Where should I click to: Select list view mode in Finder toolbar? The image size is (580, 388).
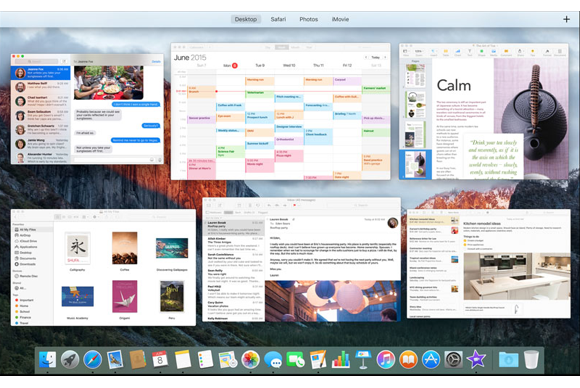click(x=64, y=217)
